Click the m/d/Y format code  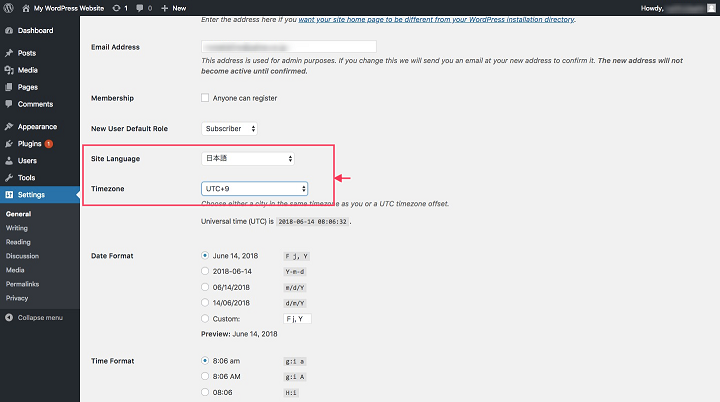coord(295,288)
